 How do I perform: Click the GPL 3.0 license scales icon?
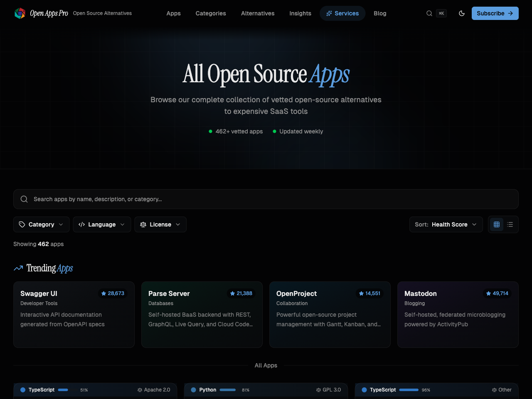[x=318, y=390]
